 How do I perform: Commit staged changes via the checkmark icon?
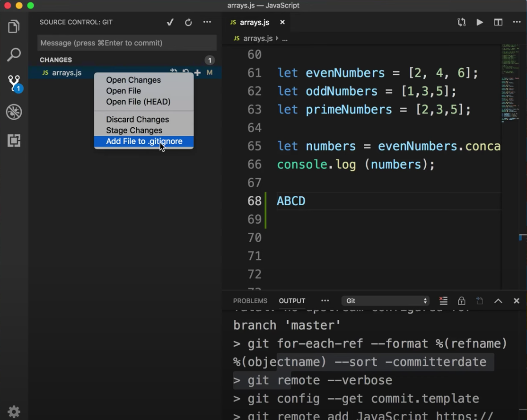point(170,22)
